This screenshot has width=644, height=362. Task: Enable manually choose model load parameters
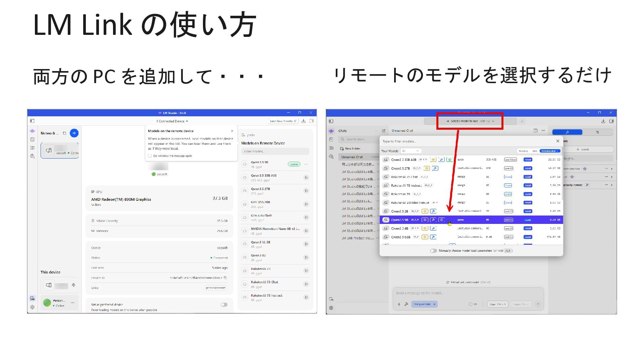click(x=433, y=251)
